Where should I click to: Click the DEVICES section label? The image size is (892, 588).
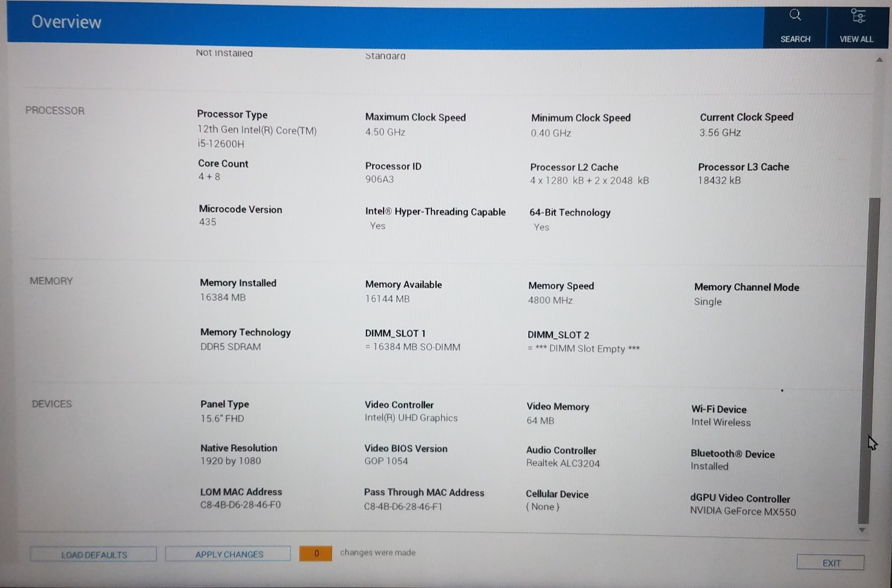(52, 404)
